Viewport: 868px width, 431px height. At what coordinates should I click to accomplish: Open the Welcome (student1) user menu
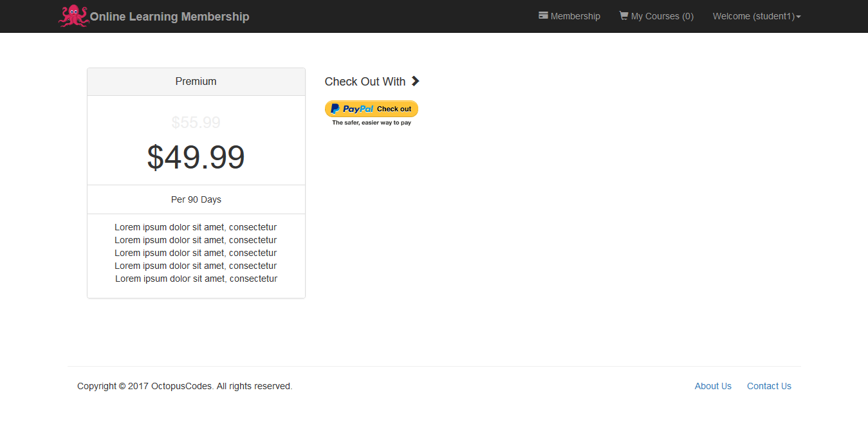click(753, 16)
